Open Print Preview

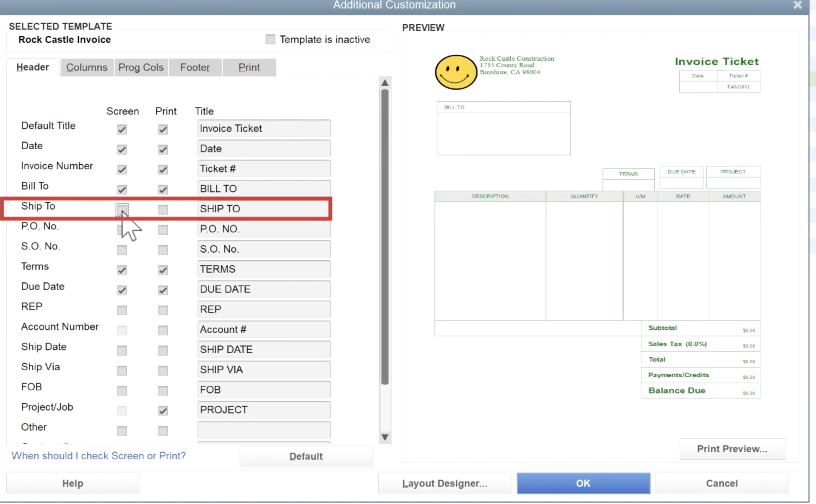point(732,449)
